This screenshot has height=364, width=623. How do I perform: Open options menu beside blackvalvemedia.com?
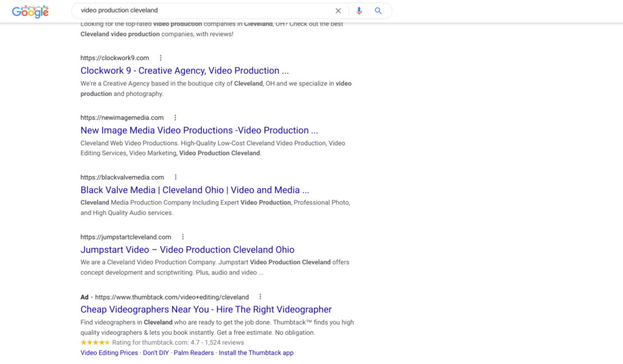(x=176, y=177)
